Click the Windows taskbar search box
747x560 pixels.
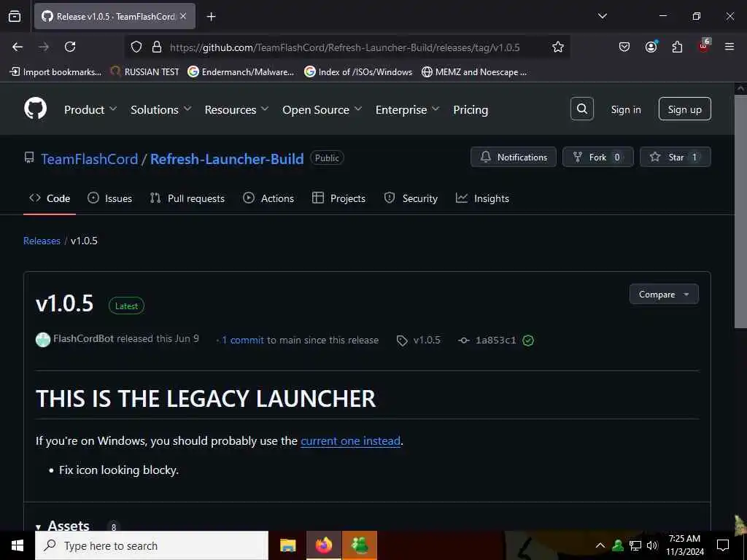(x=152, y=545)
